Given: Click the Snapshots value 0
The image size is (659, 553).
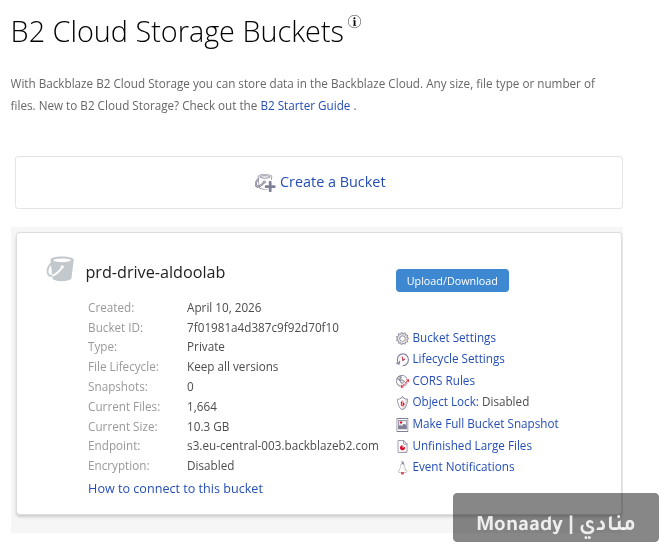Looking at the screenshot, I should [190, 387].
